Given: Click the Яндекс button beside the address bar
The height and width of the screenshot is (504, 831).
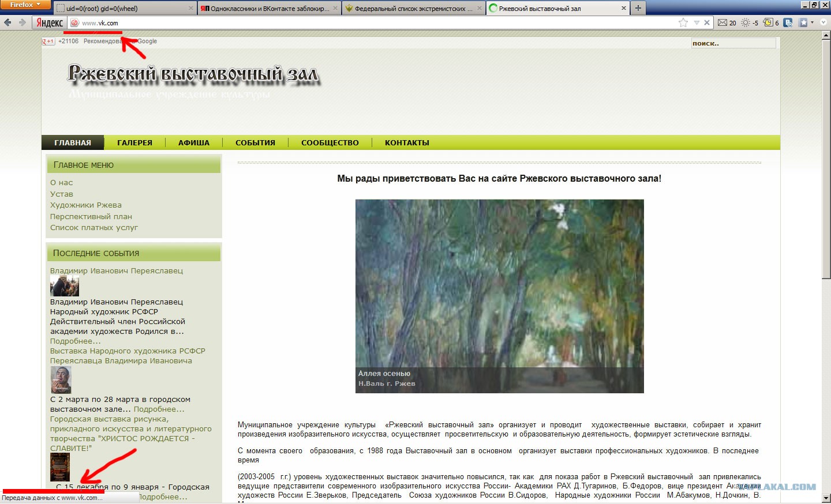Looking at the screenshot, I should click(x=50, y=22).
